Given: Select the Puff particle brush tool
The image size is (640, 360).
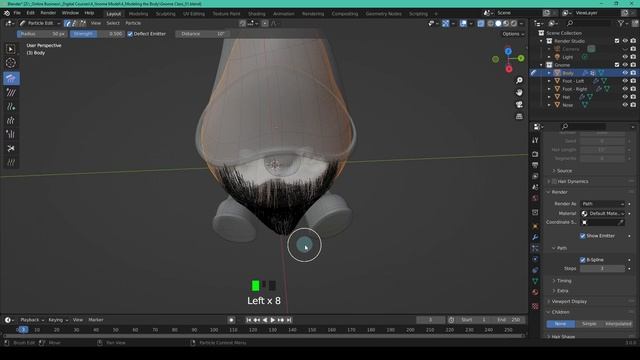Looking at the screenshot, I should pyautogui.click(x=11, y=134).
